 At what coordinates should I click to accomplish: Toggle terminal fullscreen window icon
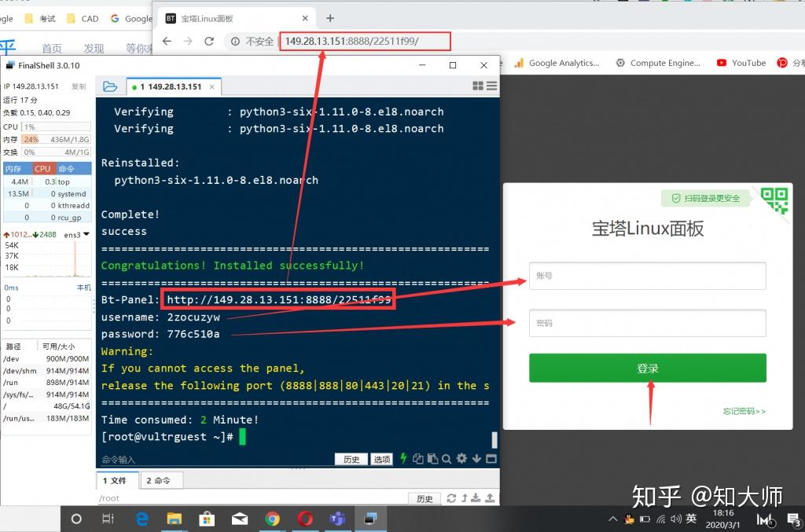point(491,459)
